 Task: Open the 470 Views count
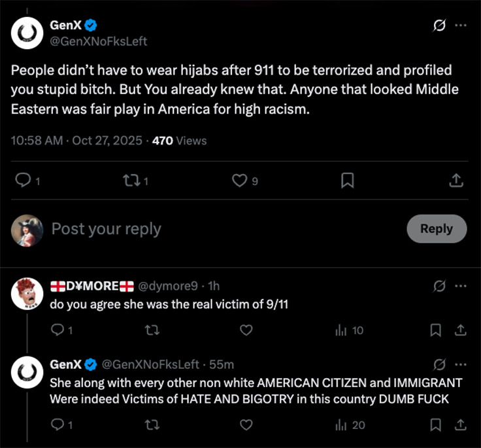click(x=178, y=140)
